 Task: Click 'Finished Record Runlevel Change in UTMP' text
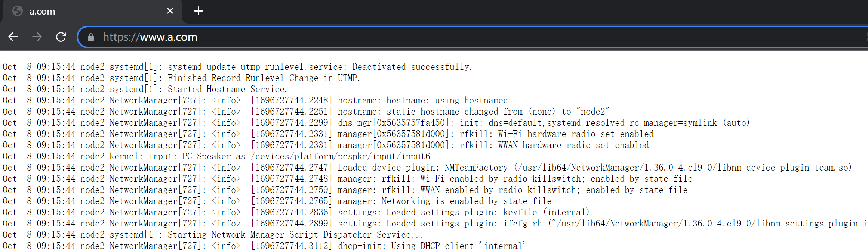(264, 78)
